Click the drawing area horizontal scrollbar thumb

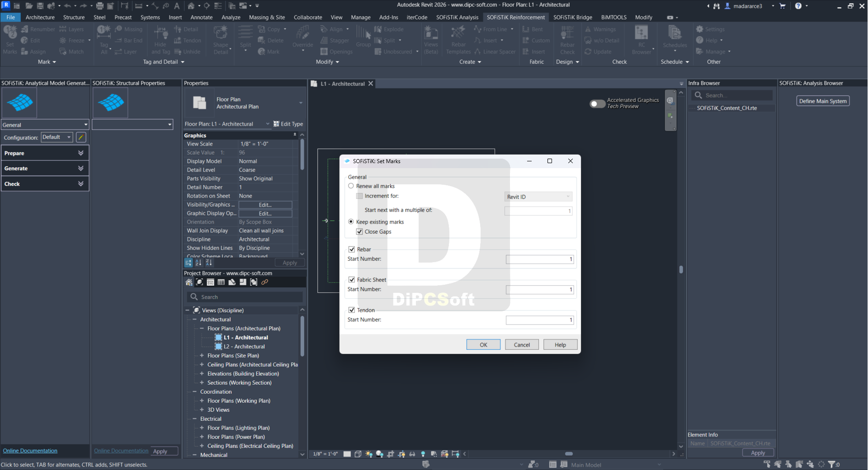[x=569, y=454]
